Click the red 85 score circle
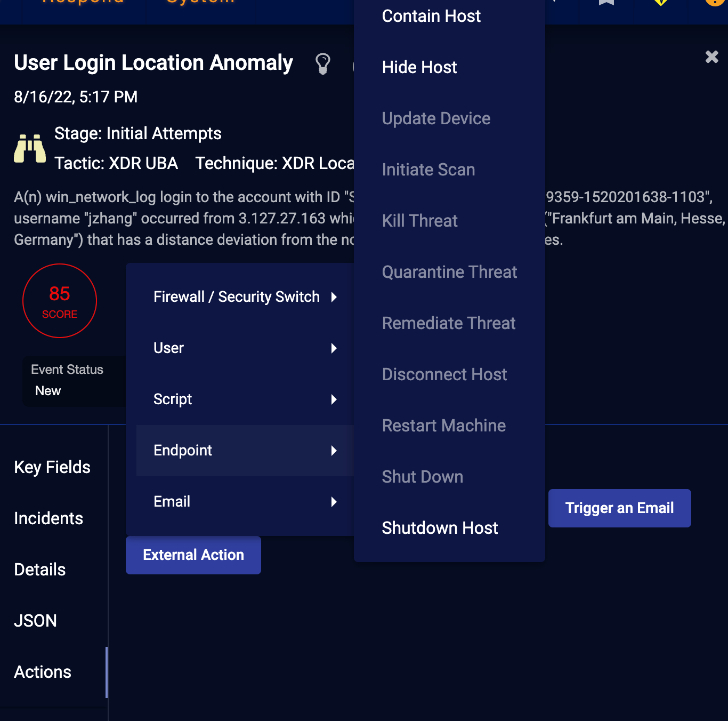Viewport: 728px width, 721px height. point(59,300)
